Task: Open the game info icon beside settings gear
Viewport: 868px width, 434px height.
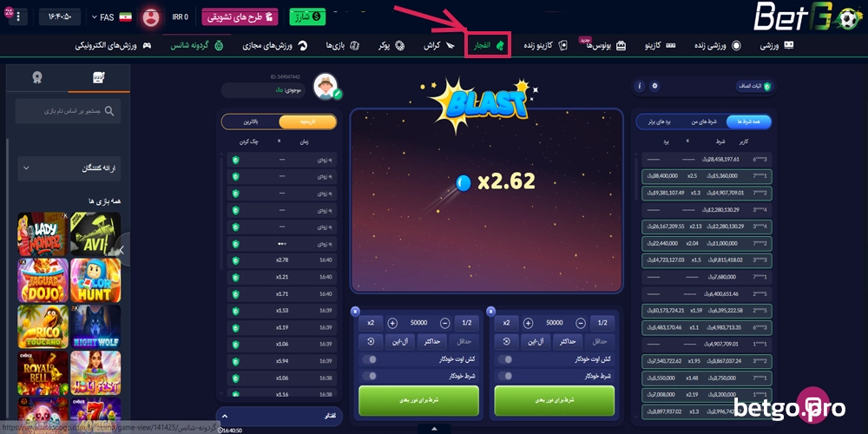Action: [x=640, y=86]
